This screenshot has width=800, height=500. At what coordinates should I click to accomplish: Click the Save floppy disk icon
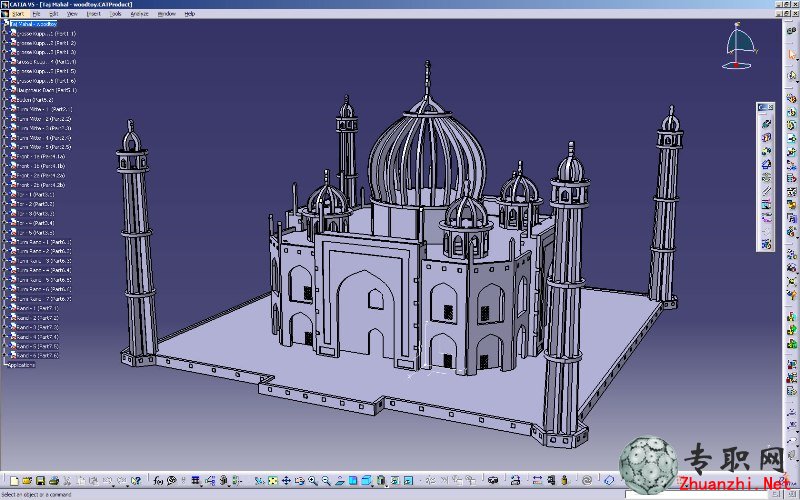point(40,481)
